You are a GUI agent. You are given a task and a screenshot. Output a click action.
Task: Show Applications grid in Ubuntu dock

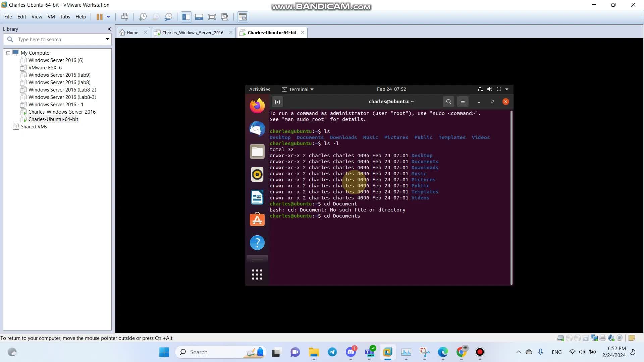tap(257, 275)
